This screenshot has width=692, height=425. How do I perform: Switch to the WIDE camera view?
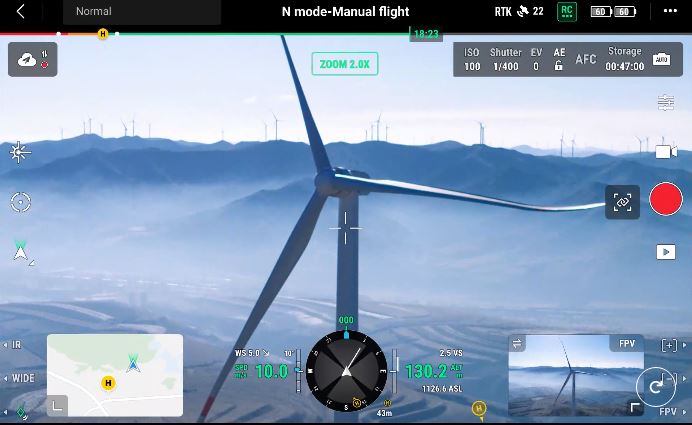[20, 379]
